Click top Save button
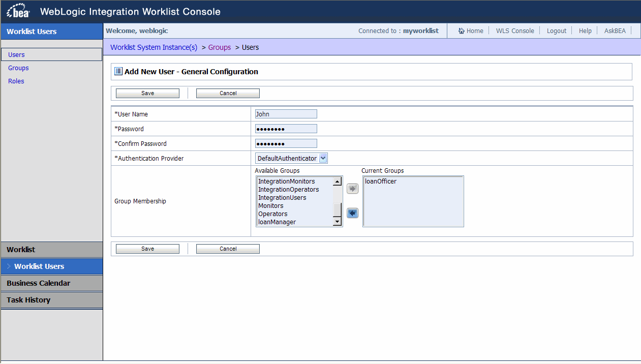This screenshot has width=641, height=364. tap(147, 93)
